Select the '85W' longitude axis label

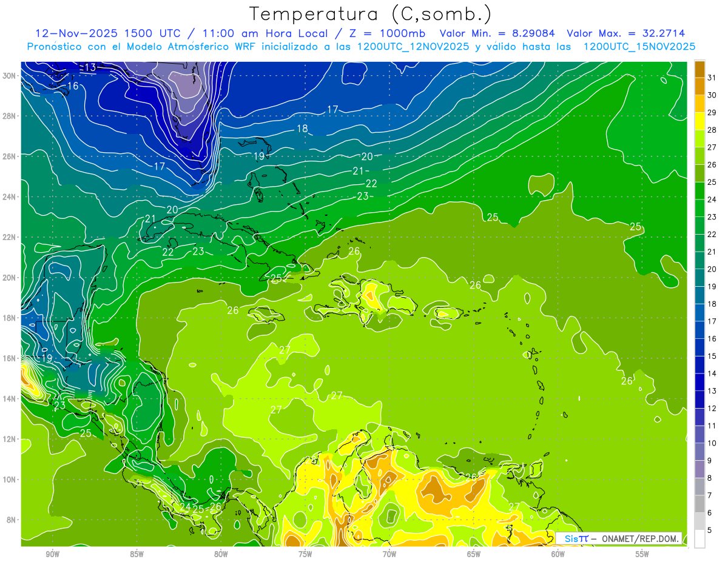(x=136, y=554)
